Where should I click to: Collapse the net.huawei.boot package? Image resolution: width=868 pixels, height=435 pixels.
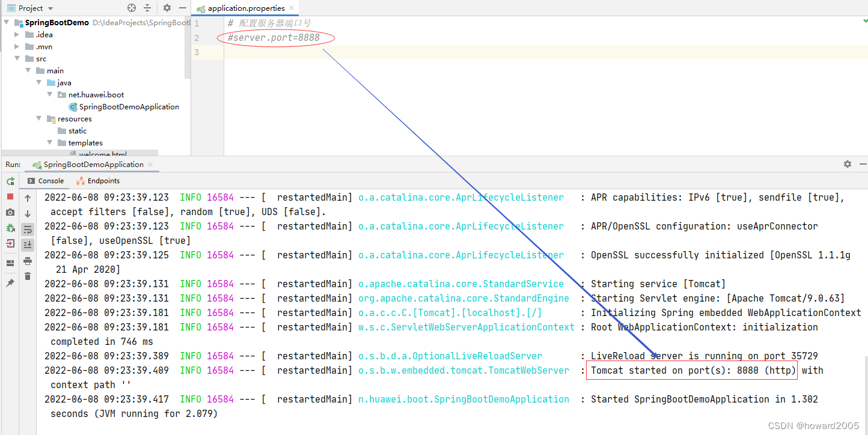click(x=50, y=95)
